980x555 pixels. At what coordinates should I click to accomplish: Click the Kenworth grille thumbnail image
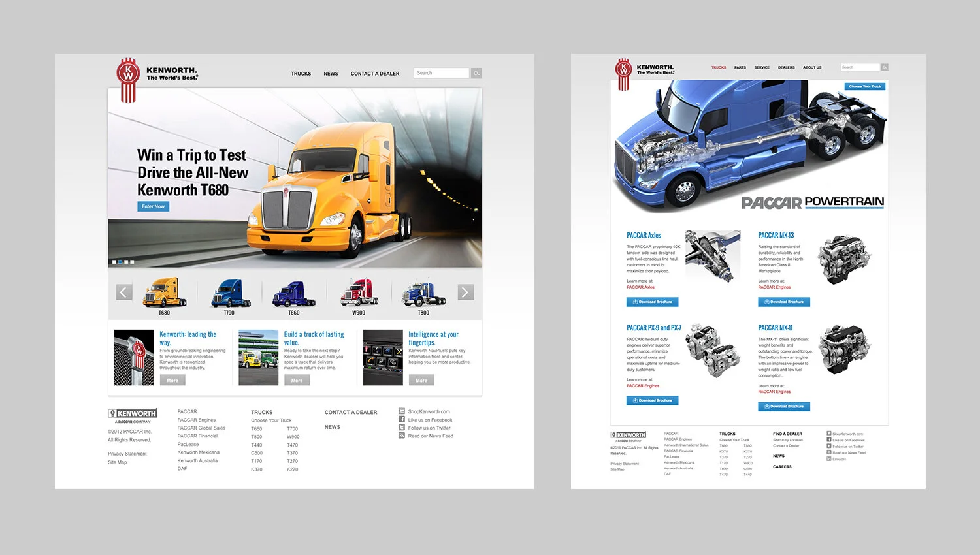[134, 357]
